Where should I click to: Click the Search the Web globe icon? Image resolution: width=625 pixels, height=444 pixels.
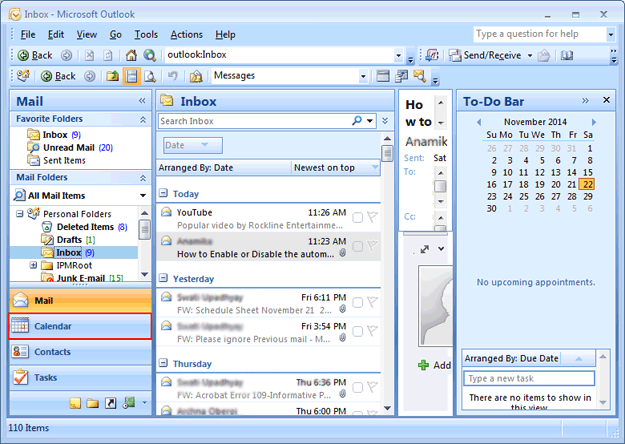(149, 55)
